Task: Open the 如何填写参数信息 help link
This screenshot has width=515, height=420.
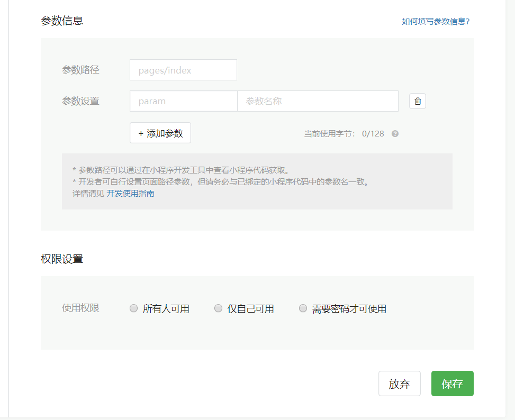Action: [x=435, y=22]
